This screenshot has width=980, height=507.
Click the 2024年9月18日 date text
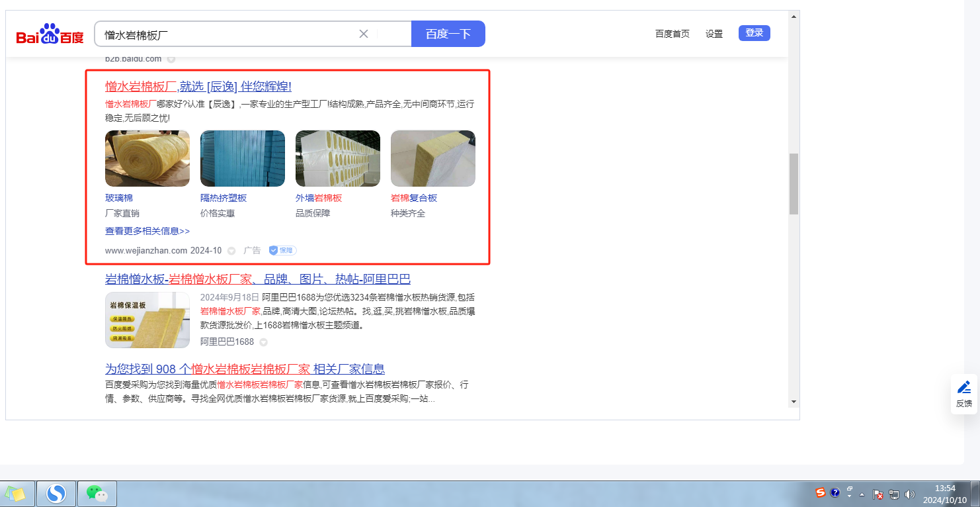click(x=229, y=297)
